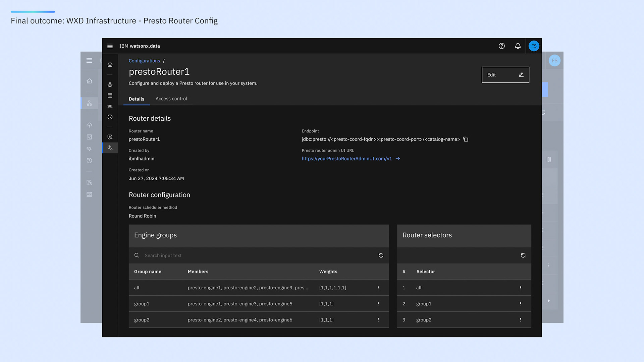Open the Query history clock icon
The image size is (644, 362).
point(110,117)
